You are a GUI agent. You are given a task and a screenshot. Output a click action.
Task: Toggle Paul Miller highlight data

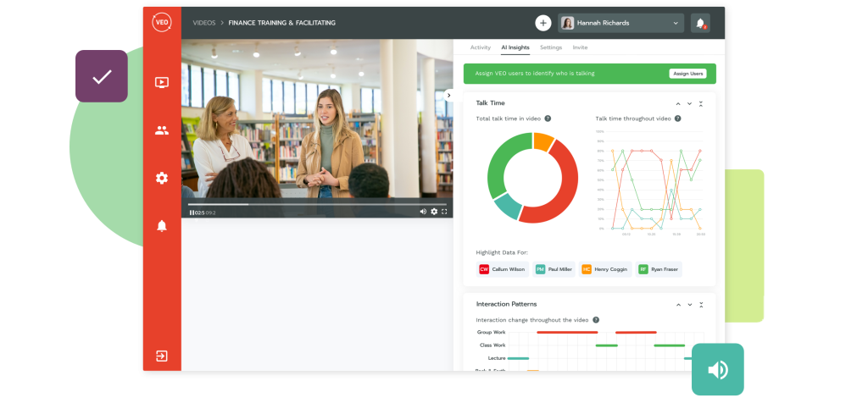point(554,269)
